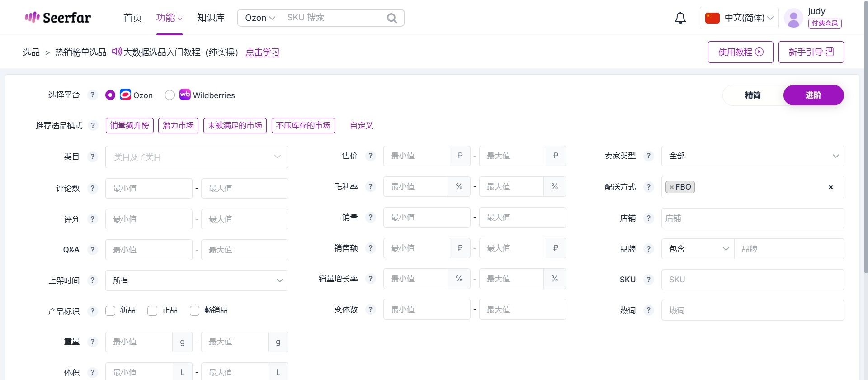Clear all 配送方式 selections

[830, 187]
